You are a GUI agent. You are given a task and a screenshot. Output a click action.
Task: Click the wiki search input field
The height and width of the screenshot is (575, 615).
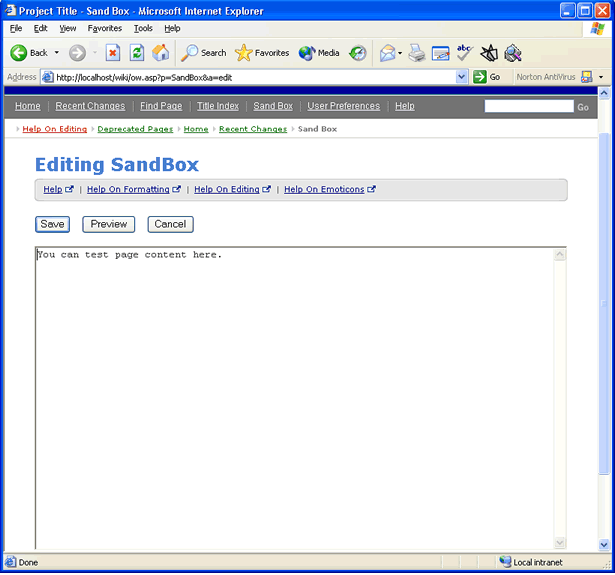(529, 106)
